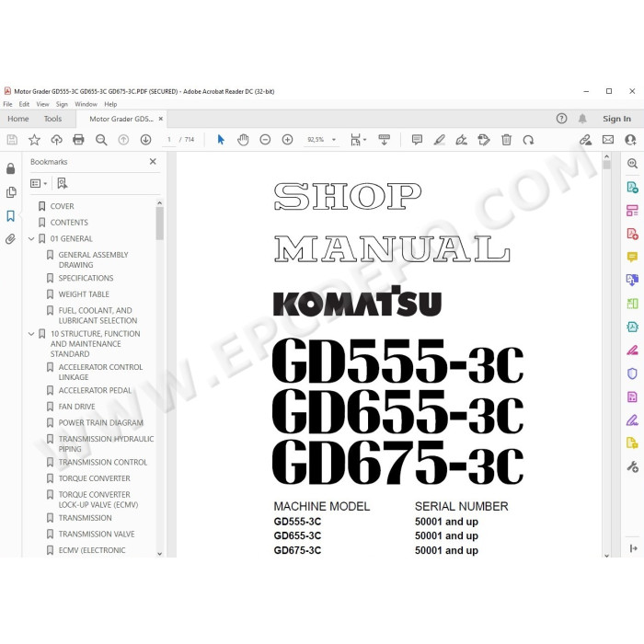Click the bookmarks panel scrollbar thumb

[x=160, y=223]
